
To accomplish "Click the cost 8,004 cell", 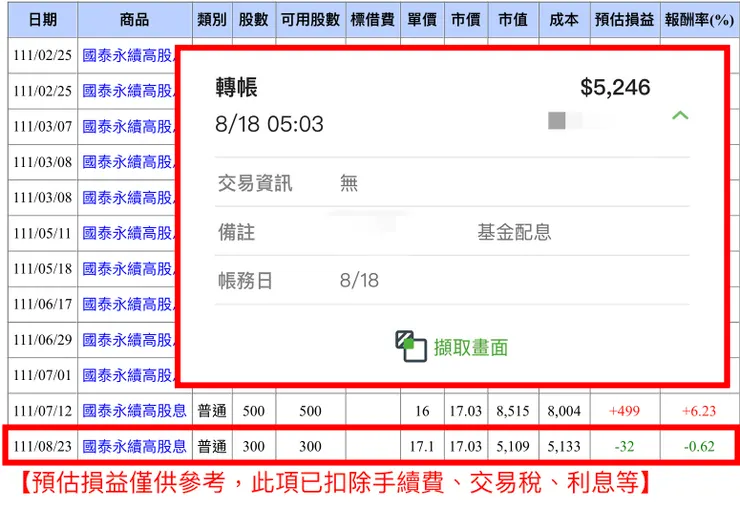I will tap(564, 411).
